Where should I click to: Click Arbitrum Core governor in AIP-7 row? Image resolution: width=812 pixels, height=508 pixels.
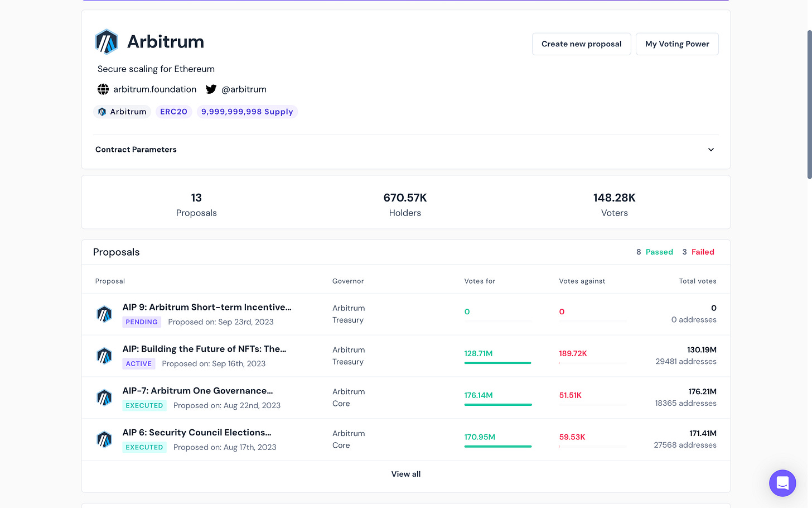tap(349, 398)
